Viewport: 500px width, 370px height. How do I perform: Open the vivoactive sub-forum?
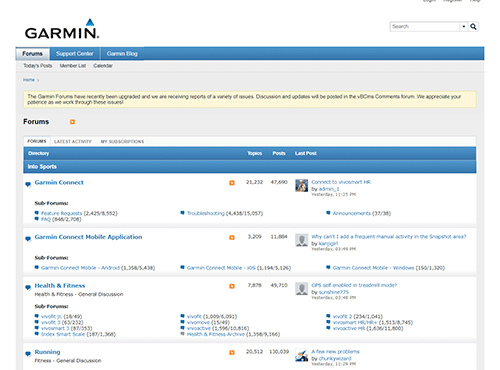coord(199,329)
